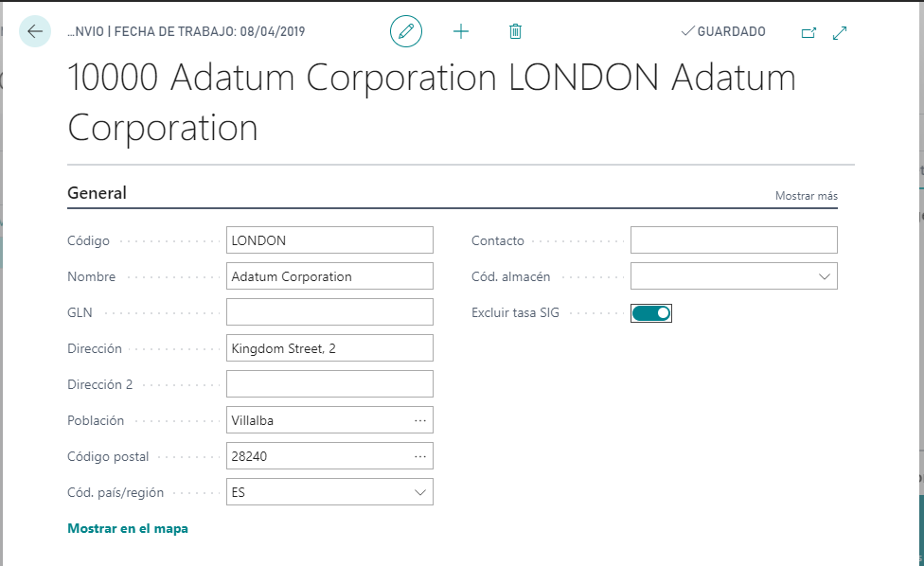Open the Cód. almacén dropdown
924x566 pixels.
coord(825,276)
